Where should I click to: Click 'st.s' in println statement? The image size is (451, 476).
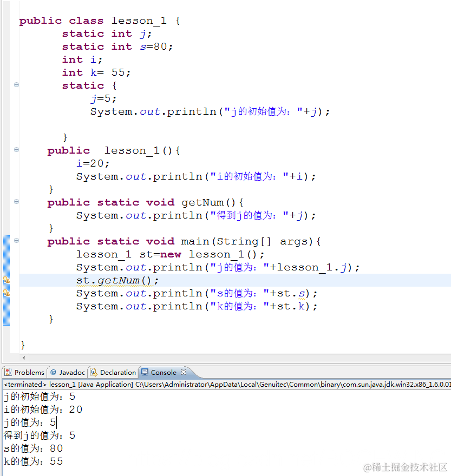[291, 294]
